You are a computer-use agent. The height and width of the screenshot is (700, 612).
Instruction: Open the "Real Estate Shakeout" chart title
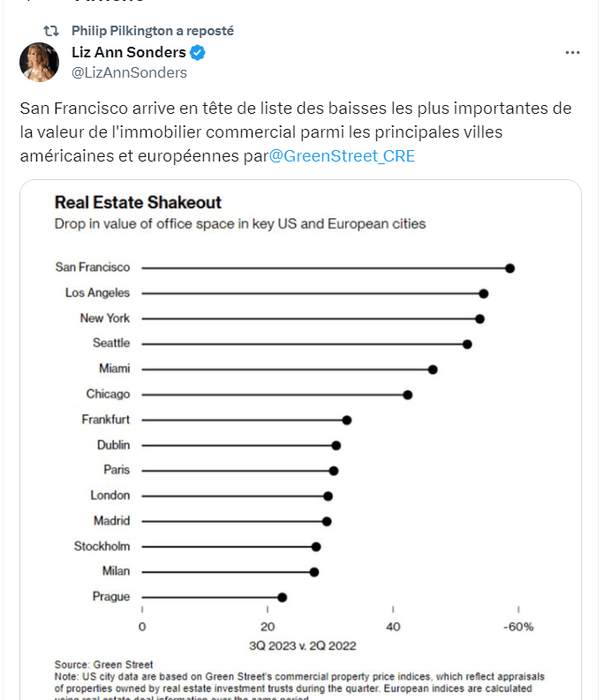tap(138, 202)
